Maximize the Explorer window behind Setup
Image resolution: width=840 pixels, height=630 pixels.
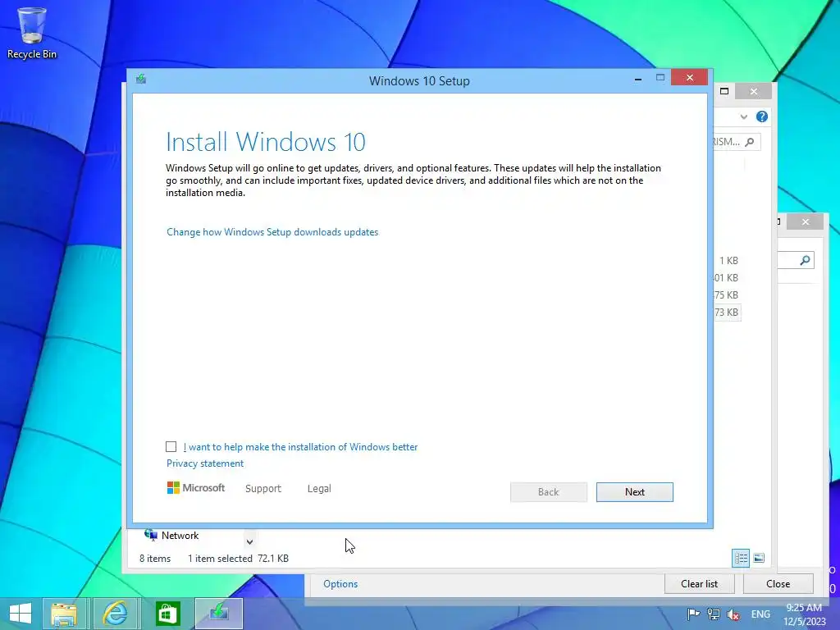tap(724, 92)
